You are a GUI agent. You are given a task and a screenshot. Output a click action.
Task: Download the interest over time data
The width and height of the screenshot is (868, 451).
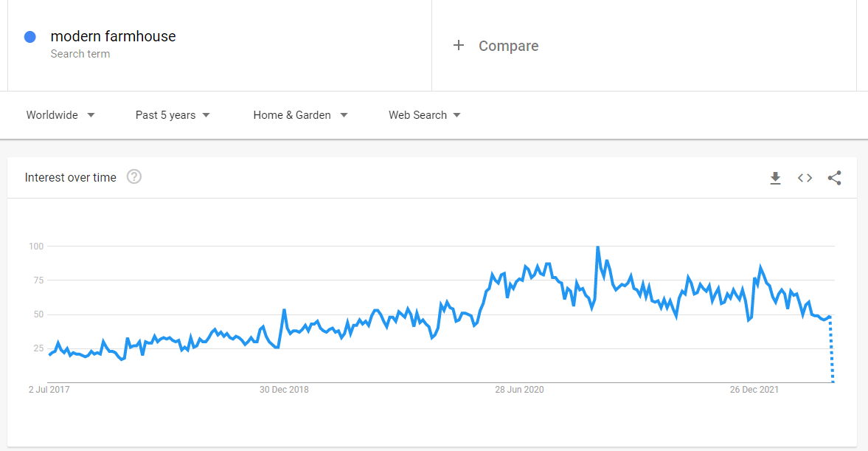(775, 178)
